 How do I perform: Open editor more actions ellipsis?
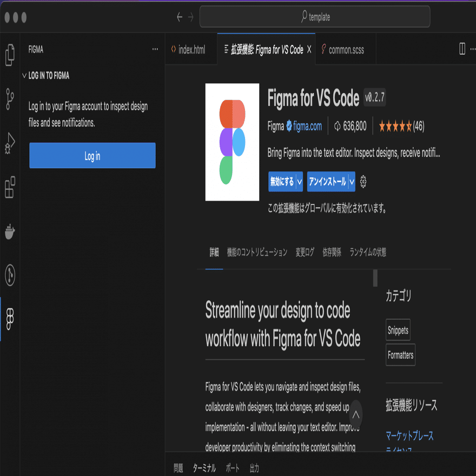473,49
